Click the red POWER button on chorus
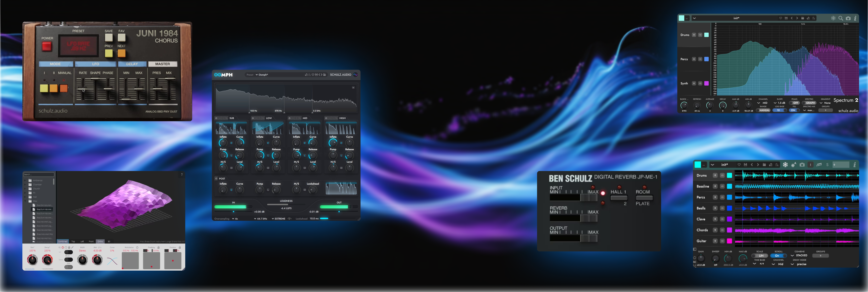 point(46,47)
